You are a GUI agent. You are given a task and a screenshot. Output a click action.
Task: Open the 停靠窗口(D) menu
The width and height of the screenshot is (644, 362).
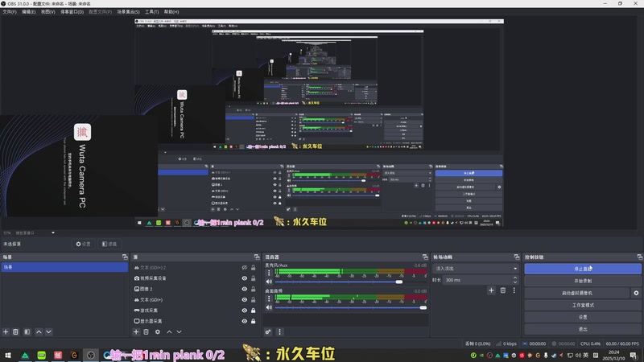pyautogui.click(x=72, y=12)
